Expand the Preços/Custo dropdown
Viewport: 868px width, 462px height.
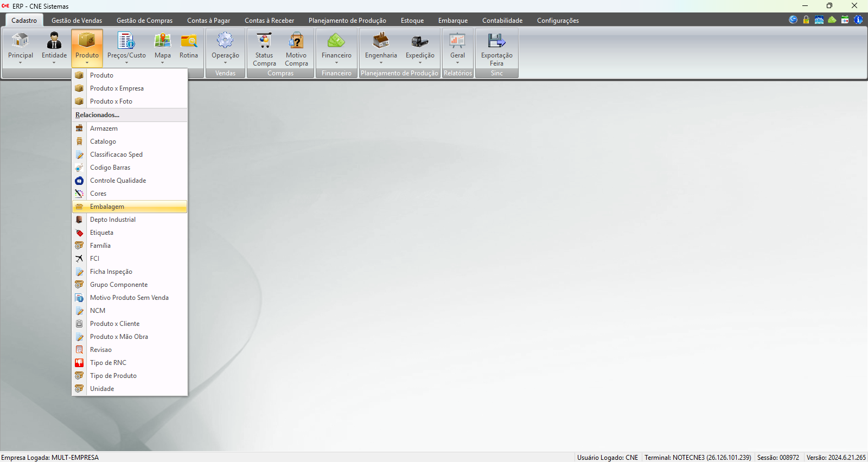[126, 62]
